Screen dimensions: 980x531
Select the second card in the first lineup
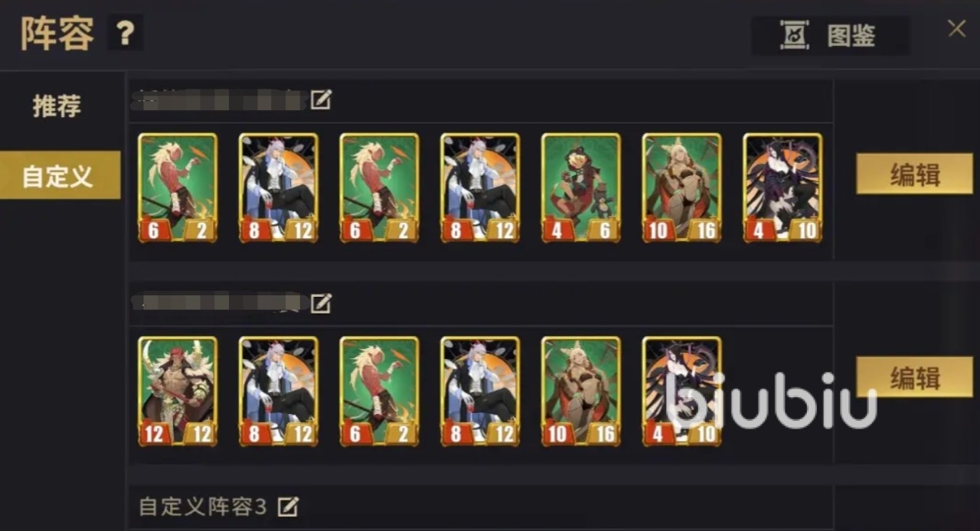pyautogui.click(x=279, y=188)
